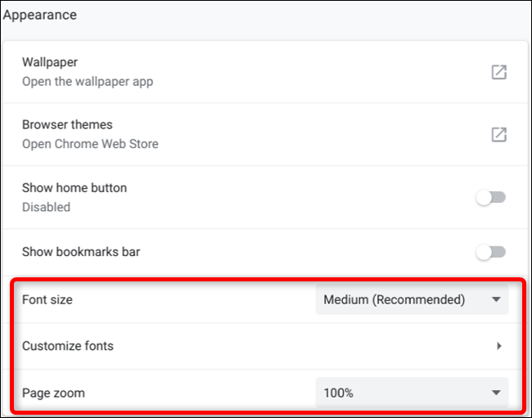Click the Font size label
The image size is (532, 418).
[x=47, y=299]
